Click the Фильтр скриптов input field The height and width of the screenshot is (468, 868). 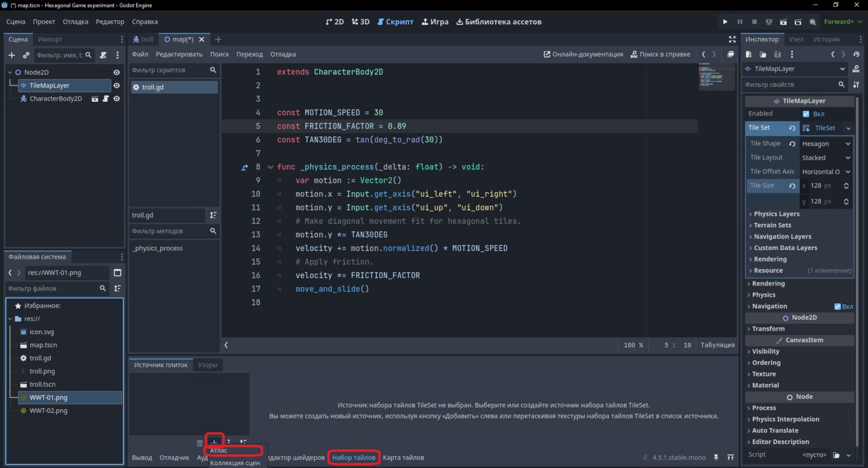coord(168,70)
